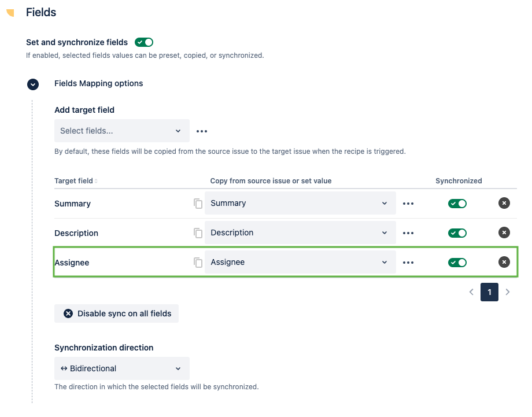This screenshot has height=417, width=532.
Task: Remove the Description field mapping
Action: click(504, 233)
